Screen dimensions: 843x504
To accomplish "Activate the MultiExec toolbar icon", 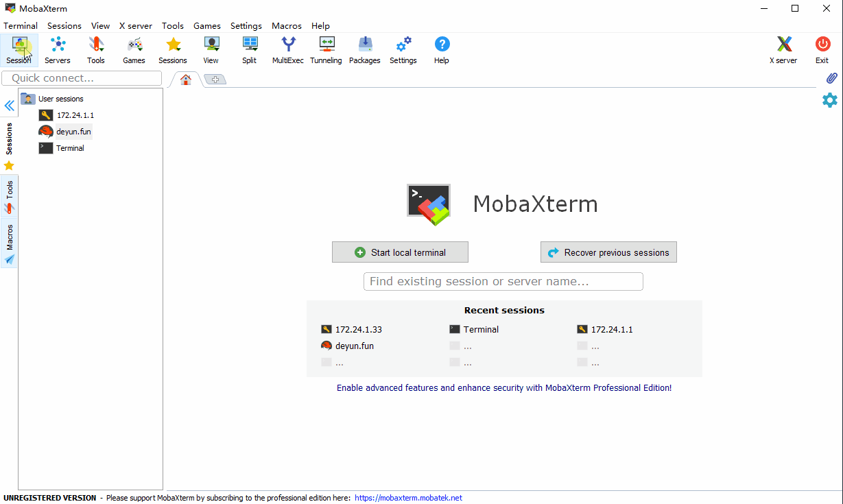I will (288, 50).
